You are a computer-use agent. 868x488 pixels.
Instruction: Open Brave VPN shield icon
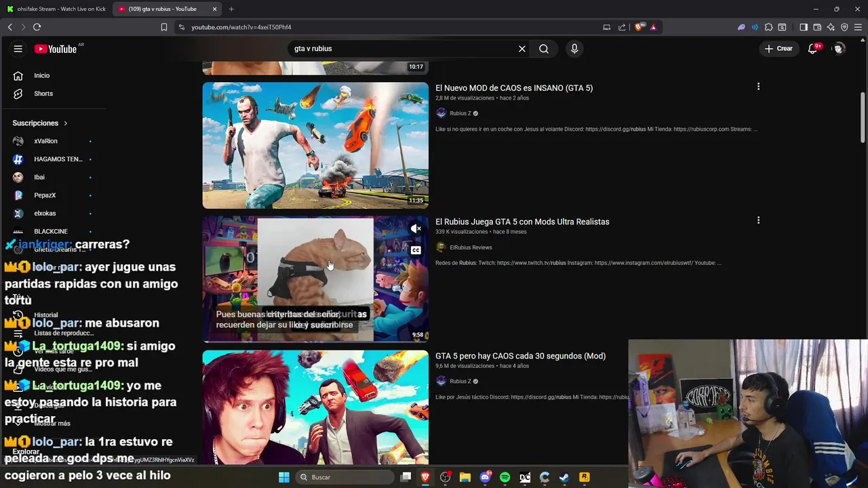coord(844,27)
